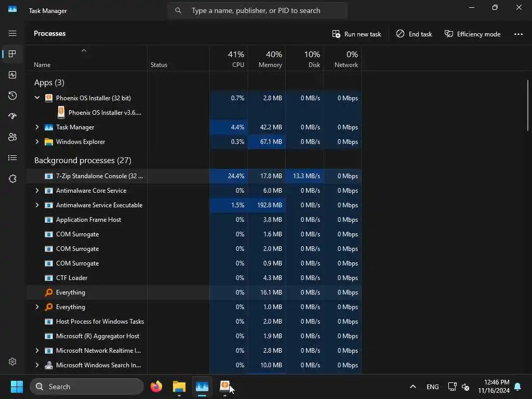The image size is (532, 399).
Task: Click Task Manager taskbar icon
Action: (x=202, y=387)
